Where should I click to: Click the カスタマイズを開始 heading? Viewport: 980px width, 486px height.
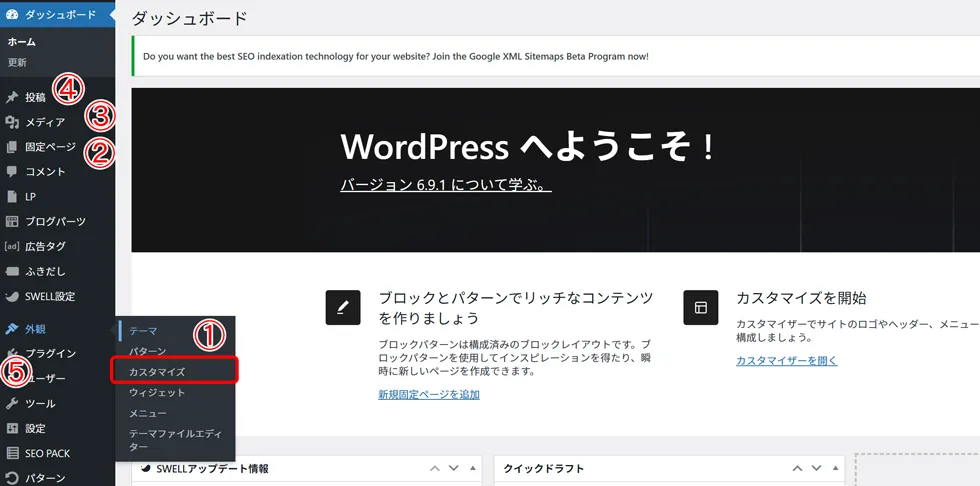[801, 298]
